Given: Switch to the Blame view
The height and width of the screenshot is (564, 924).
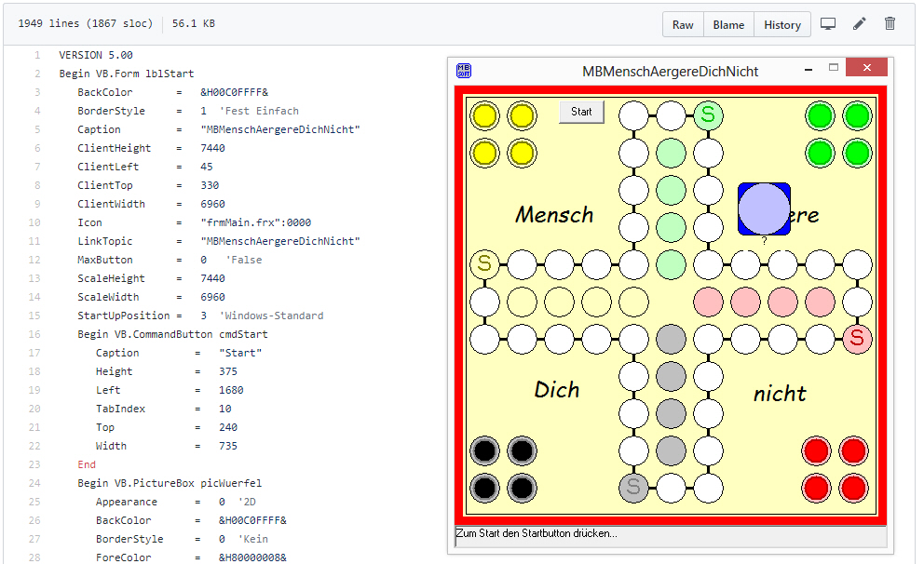Looking at the screenshot, I should click(728, 24).
